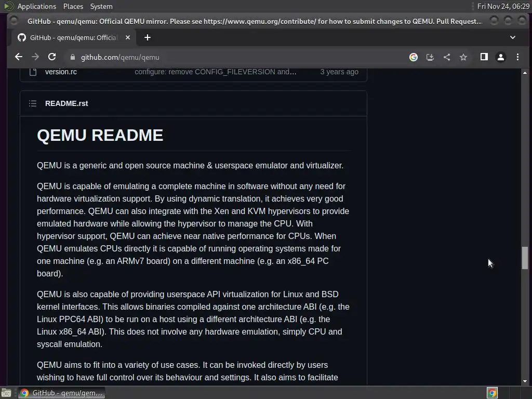This screenshot has width=532, height=399.
Task: Click the '3 years ago' timestamp
Action: 339,72
